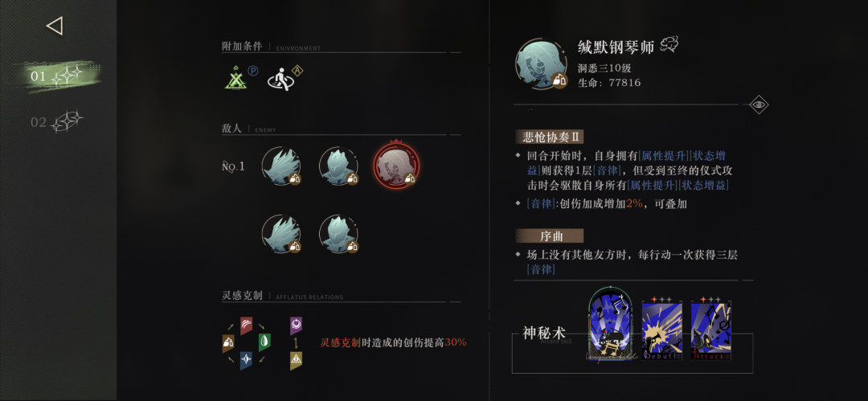Tap the brown mineral afflatus icon
This screenshot has height=401, width=868.
(x=228, y=343)
